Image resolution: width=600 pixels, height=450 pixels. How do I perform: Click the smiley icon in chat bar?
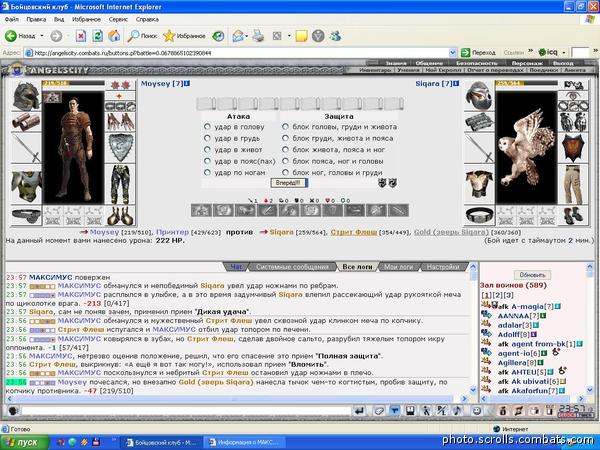tap(476, 411)
